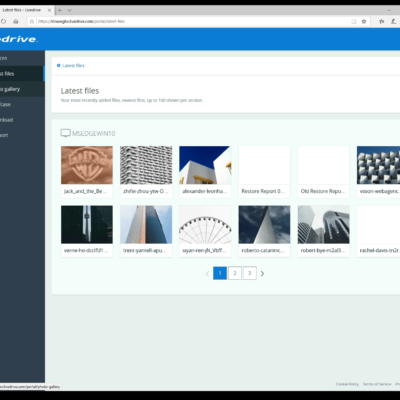Click the Latest files breadcrumb bullet icon
This screenshot has width=400, height=400.
(x=59, y=66)
